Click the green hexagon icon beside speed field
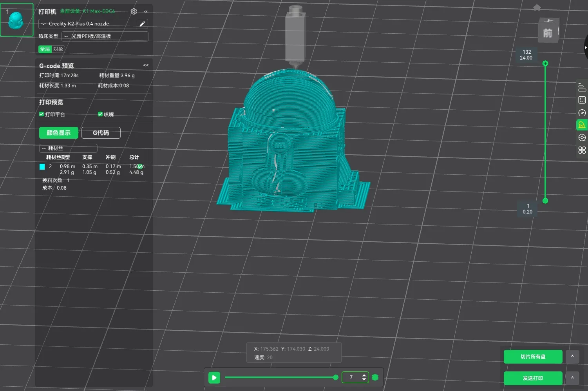Viewport: 588px width, 391px height. [375, 377]
